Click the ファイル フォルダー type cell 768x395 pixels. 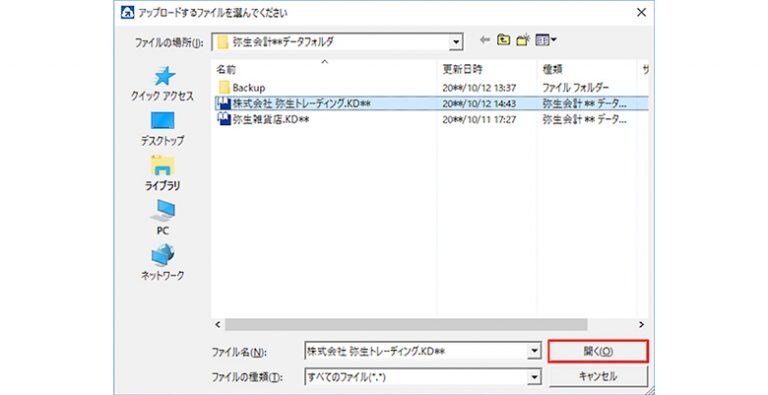pos(576,88)
